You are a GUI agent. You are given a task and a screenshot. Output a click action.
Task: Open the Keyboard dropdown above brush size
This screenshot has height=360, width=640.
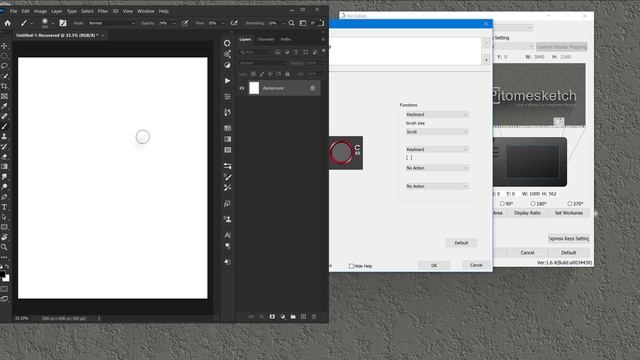point(437,115)
